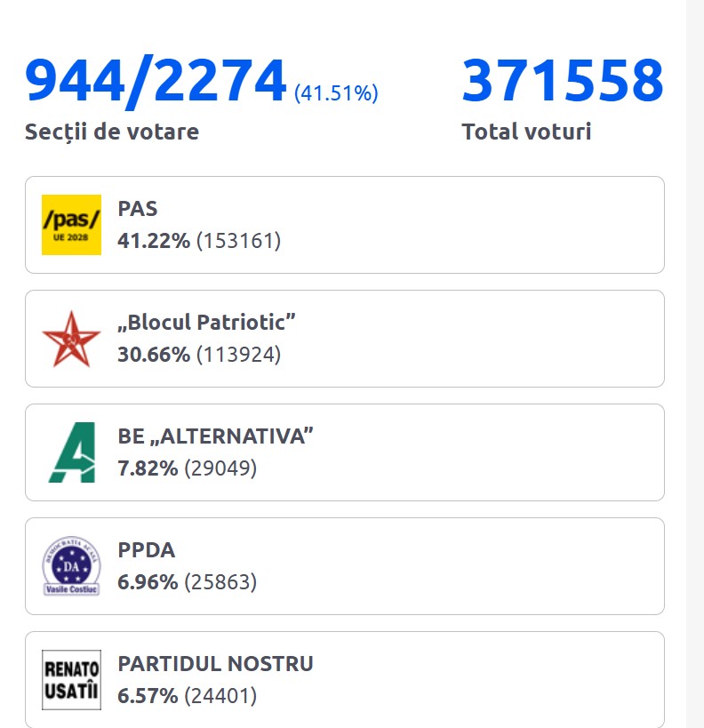Click the green ALTERNATIVA letter A logo

(x=71, y=452)
